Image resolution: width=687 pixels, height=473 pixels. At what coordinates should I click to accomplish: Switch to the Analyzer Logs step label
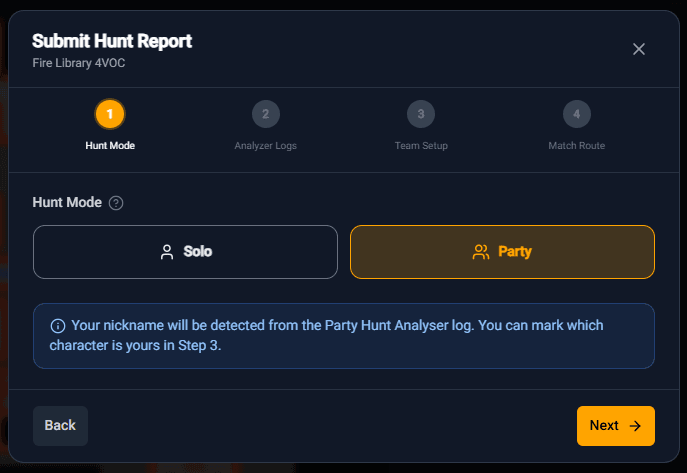click(265, 146)
